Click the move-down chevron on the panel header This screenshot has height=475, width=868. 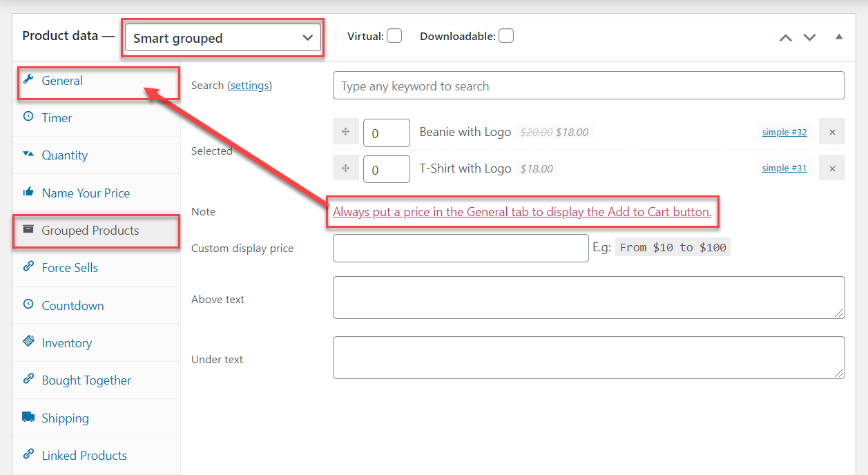(809, 39)
